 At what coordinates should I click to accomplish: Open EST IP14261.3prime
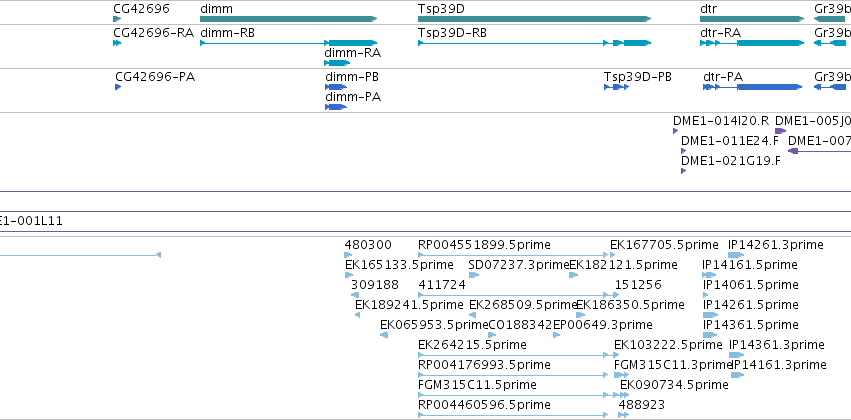[x=776, y=245]
